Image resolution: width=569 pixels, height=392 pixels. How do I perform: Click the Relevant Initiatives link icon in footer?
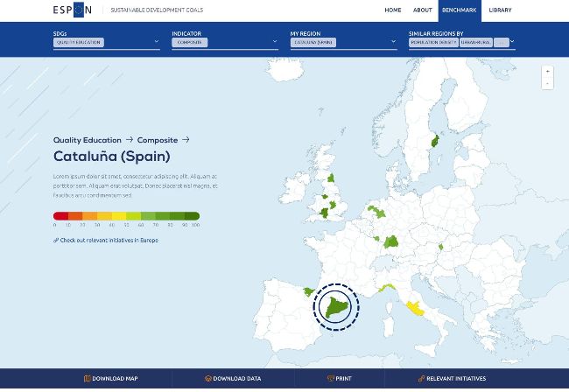coord(421,379)
